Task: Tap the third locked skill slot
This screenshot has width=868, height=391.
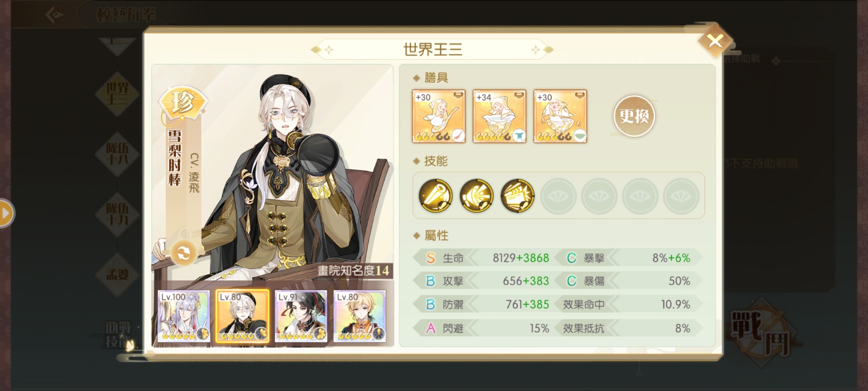Action: (640, 196)
